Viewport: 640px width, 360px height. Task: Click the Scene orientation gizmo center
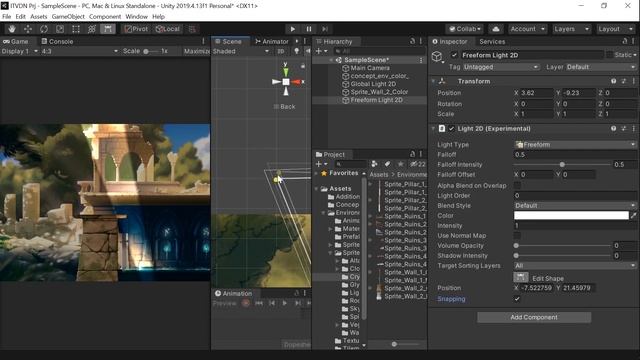(286, 82)
